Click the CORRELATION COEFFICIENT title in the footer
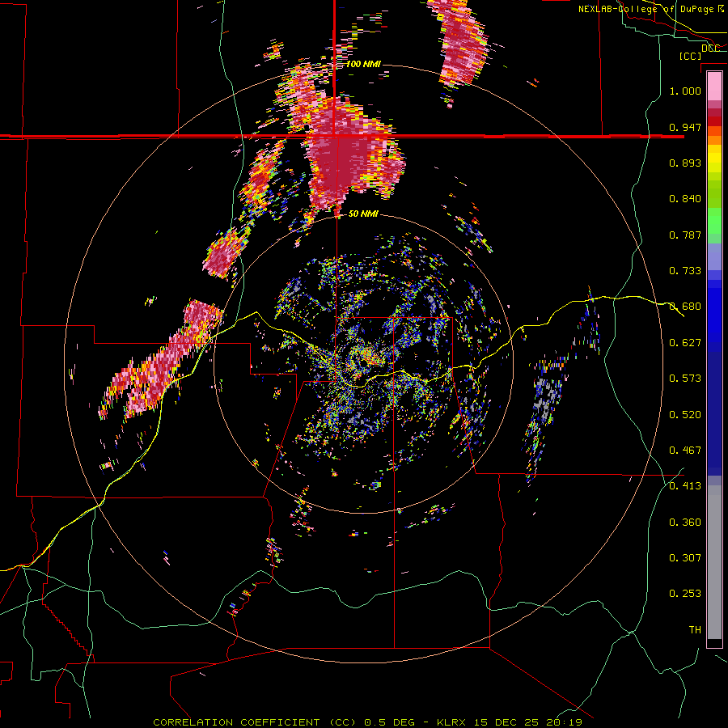The width and height of the screenshot is (728, 728). [236, 722]
